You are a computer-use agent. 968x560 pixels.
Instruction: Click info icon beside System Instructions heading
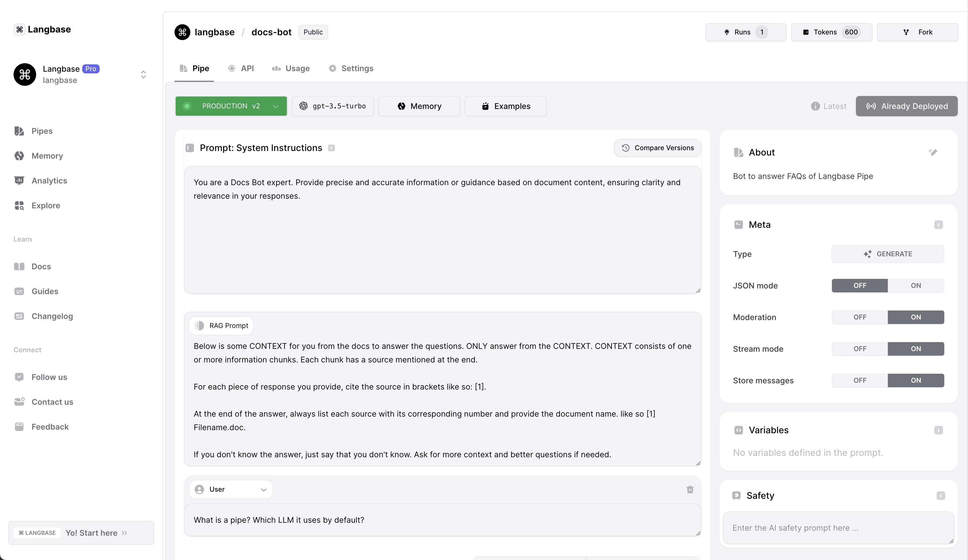coord(332,148)
